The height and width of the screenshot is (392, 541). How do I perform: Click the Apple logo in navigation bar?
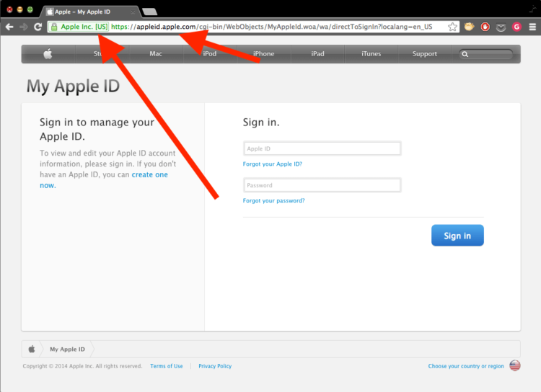point(48,54)
